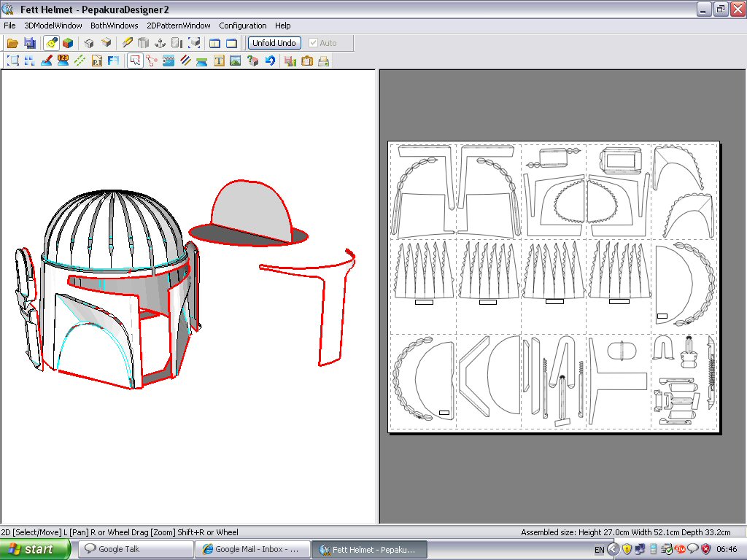The height and width of the screenshot is (560, 747).
Task: Click the diagonal colored lines icon
Action: pyautogui.click(x=185, y=61)
